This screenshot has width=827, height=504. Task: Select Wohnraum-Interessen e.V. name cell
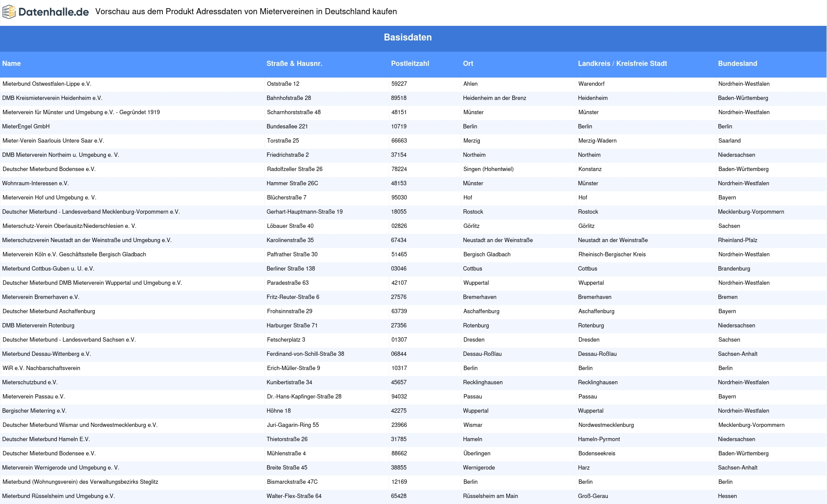(35, 184)
